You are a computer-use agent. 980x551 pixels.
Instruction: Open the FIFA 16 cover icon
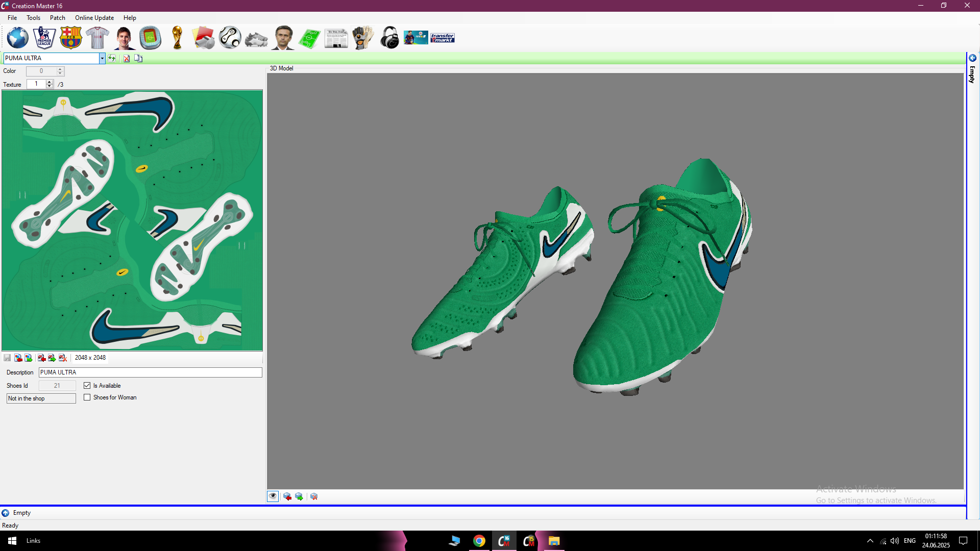[x=416, y=38]
